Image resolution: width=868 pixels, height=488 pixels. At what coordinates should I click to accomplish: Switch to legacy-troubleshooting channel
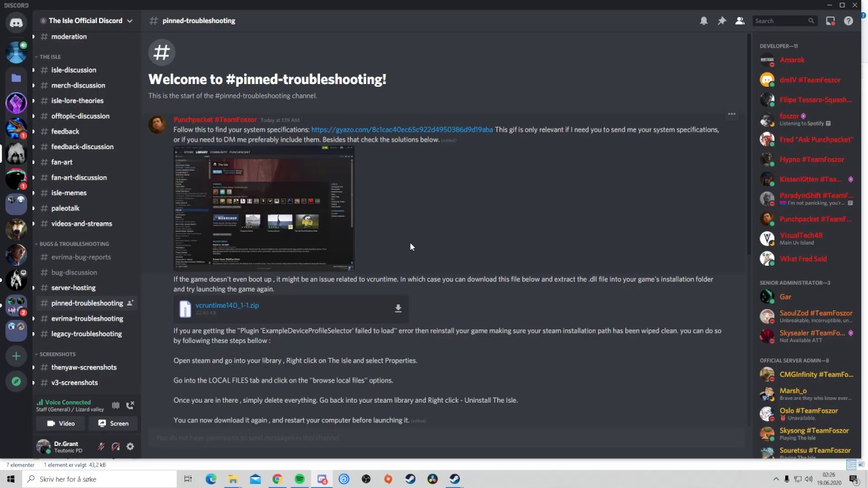[87, 334]
